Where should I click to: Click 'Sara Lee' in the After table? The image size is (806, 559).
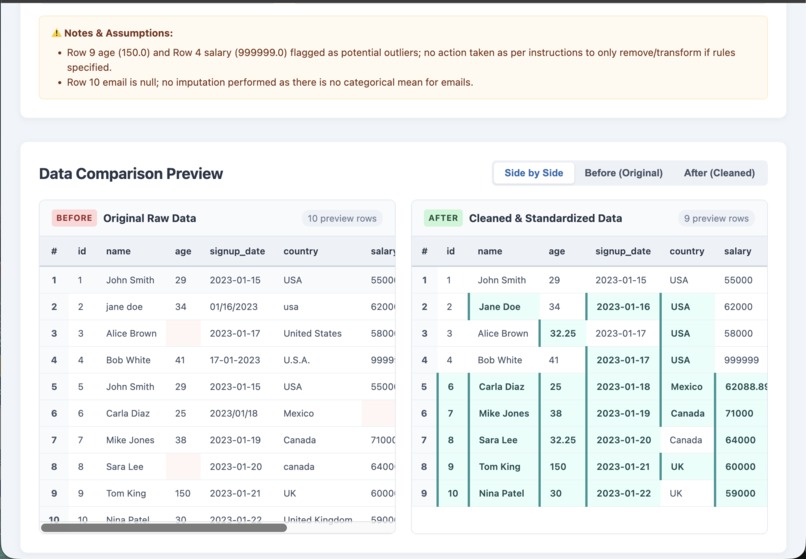(x=498, y=440)
